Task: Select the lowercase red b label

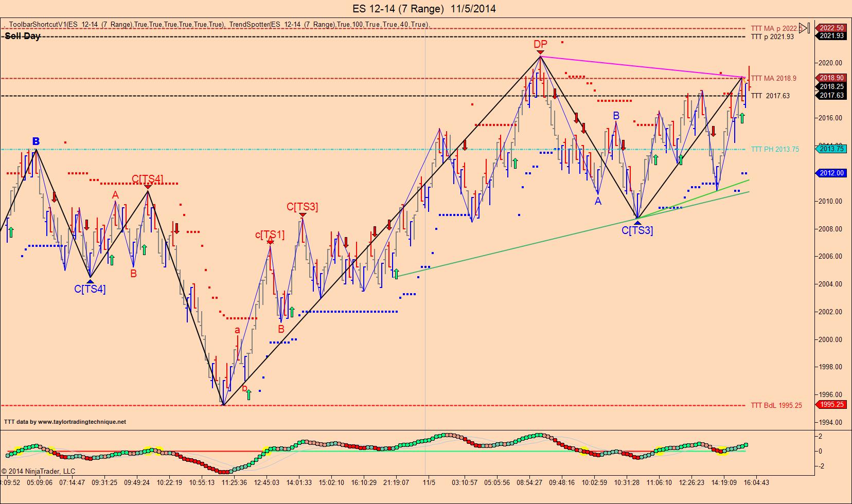Action: 244,388
